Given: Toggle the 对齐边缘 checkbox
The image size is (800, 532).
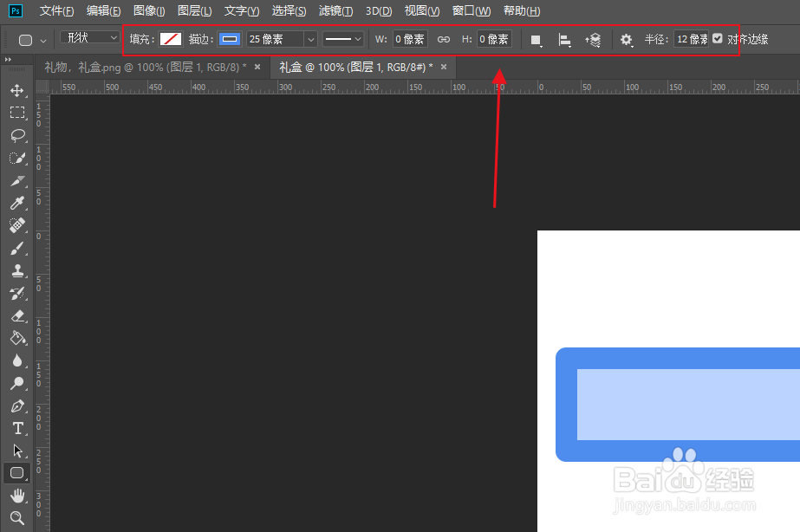Looking at the screenshot, I should click(x=718, y=39).
